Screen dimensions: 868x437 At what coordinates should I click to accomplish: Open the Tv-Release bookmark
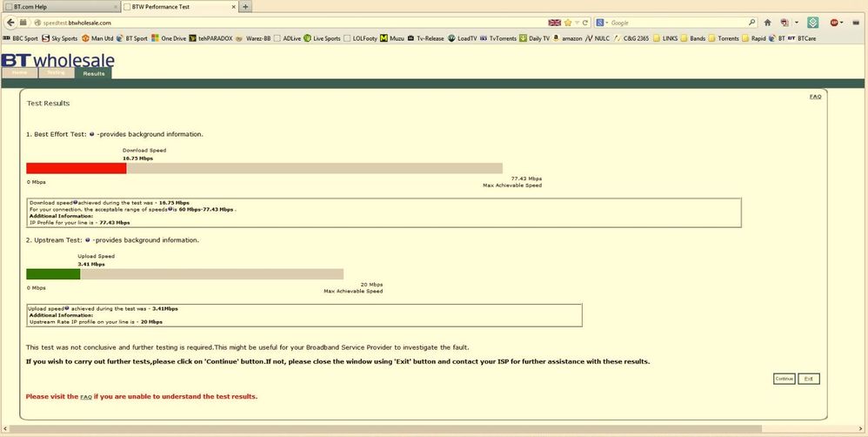pyautogui.click(x=425, y=38)
